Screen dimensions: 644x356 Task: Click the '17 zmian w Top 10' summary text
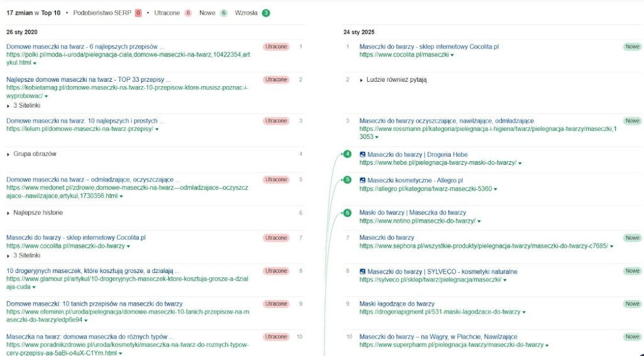[x=33, y=13]
